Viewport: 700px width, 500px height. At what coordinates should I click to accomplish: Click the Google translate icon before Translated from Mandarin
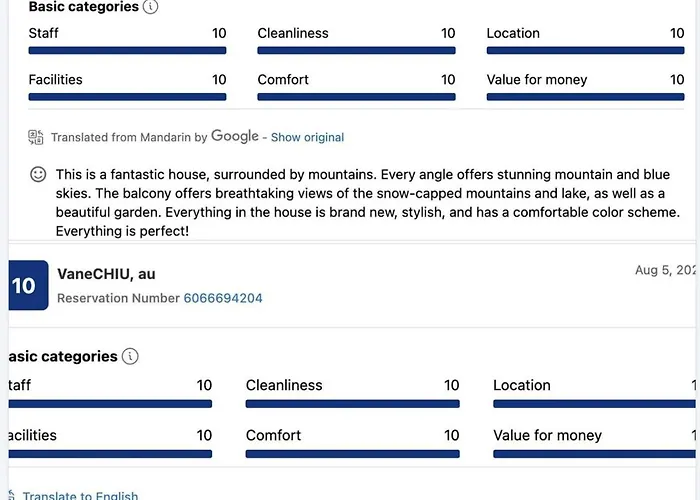pos(36,137)
